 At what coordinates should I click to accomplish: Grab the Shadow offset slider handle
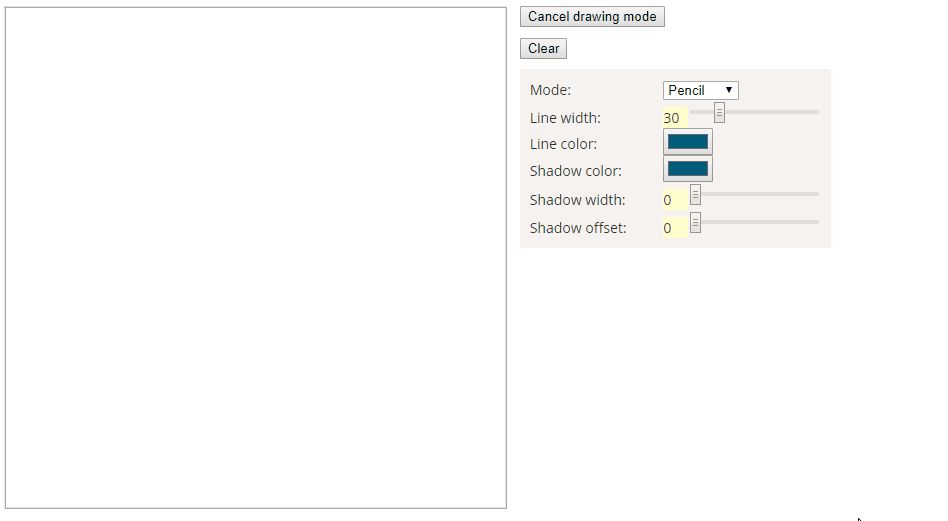[x=695, y=222]
